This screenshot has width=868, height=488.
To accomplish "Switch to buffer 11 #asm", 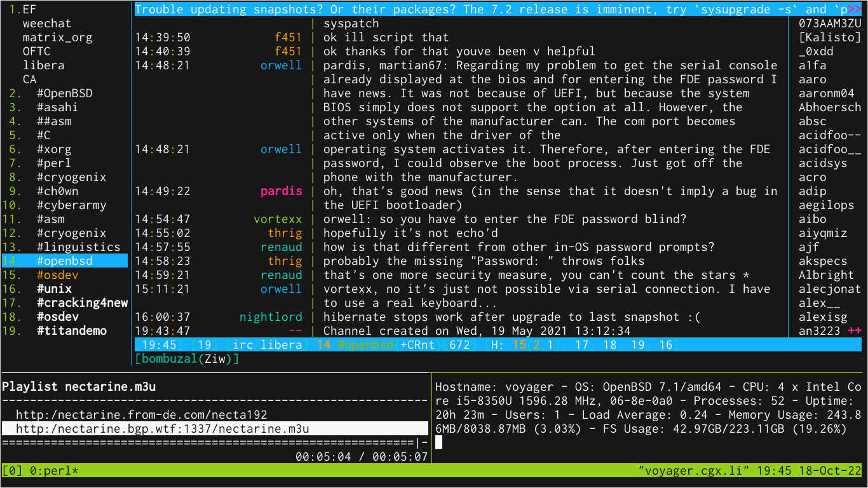I will click(x=51, y=219).
